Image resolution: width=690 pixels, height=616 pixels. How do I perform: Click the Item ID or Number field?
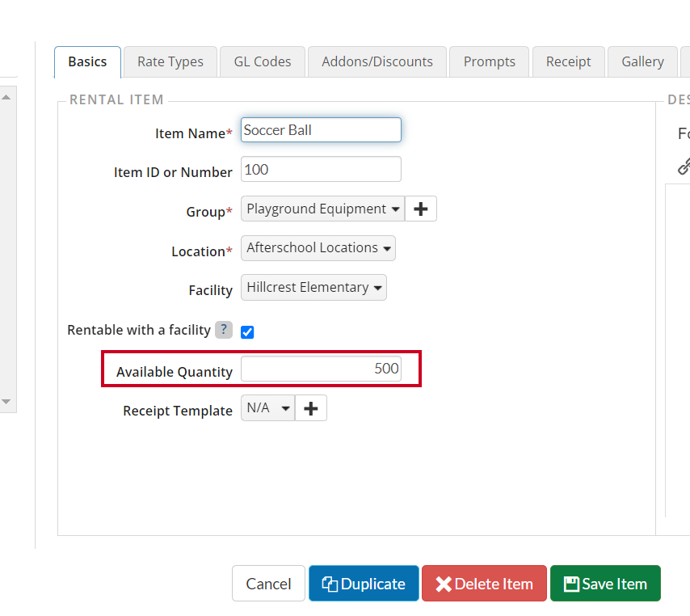pos(321,169)
